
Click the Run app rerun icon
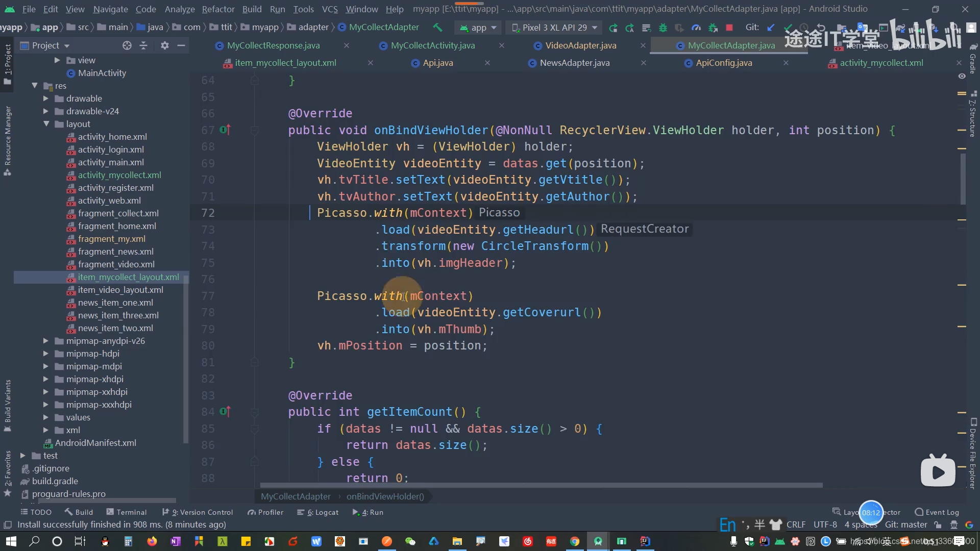point(613,28)
